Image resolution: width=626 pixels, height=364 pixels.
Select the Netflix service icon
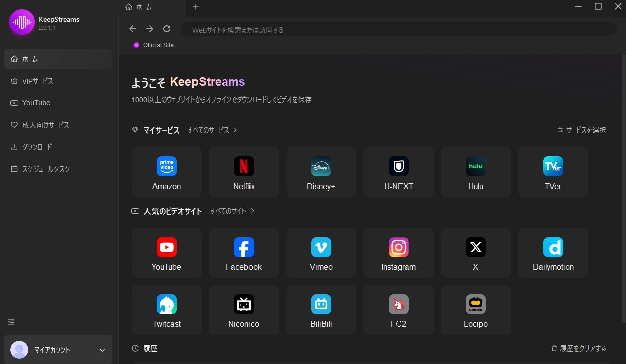(x=243, y=171)
